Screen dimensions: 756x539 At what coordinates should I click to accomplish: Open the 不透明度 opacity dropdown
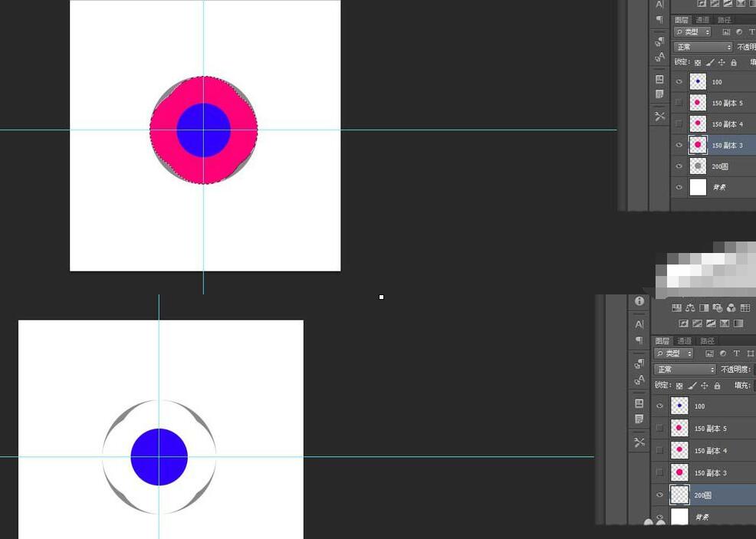tap(735, 369)
